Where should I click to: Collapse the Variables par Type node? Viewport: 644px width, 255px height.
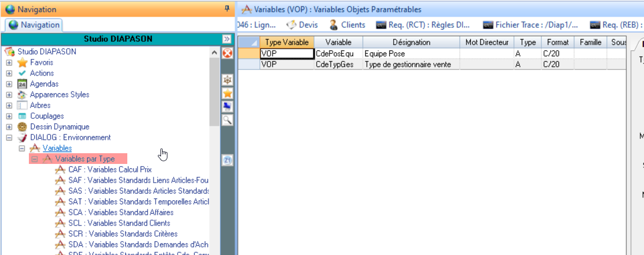[x=34, y=159]
